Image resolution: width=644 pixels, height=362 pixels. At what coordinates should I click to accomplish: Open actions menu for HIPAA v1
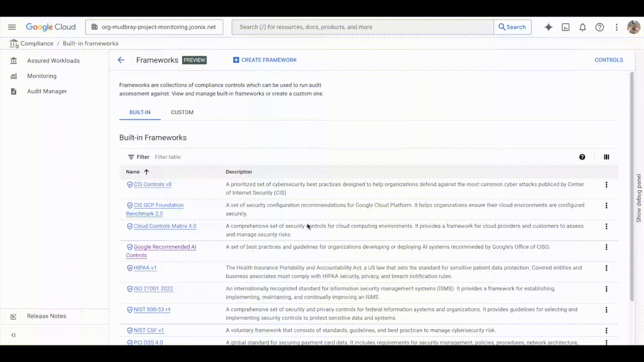[606, 268]
